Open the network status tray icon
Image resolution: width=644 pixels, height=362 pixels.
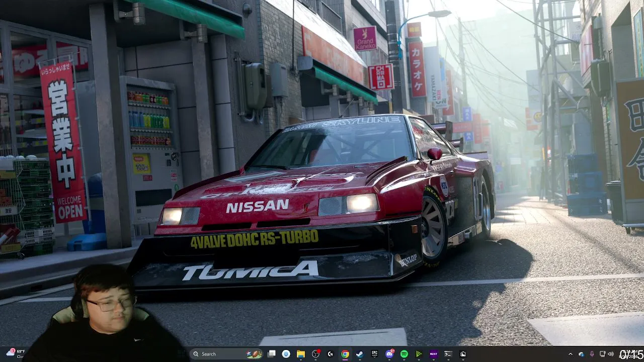tap(602, 354)
